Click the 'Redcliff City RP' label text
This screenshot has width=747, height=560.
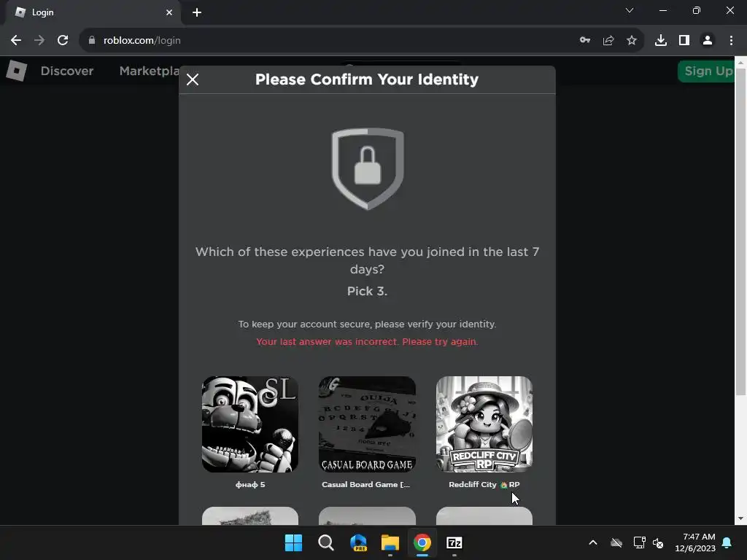[484, 484]
